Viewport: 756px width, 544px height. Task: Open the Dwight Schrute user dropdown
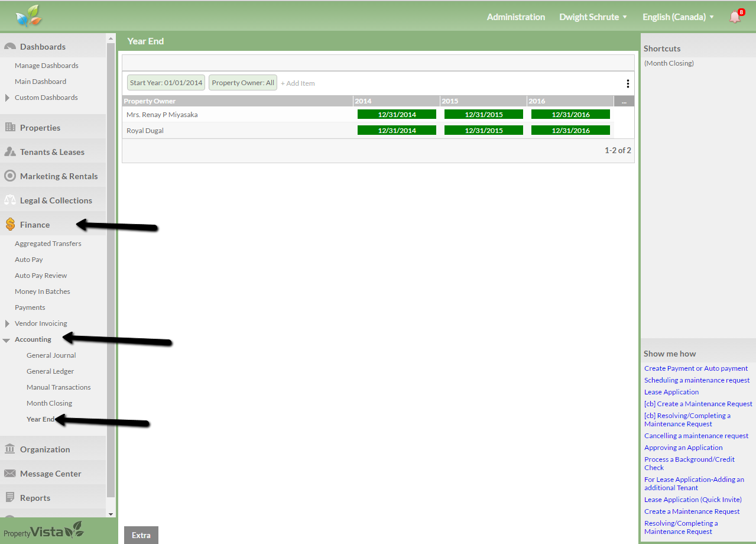(593, 17)
